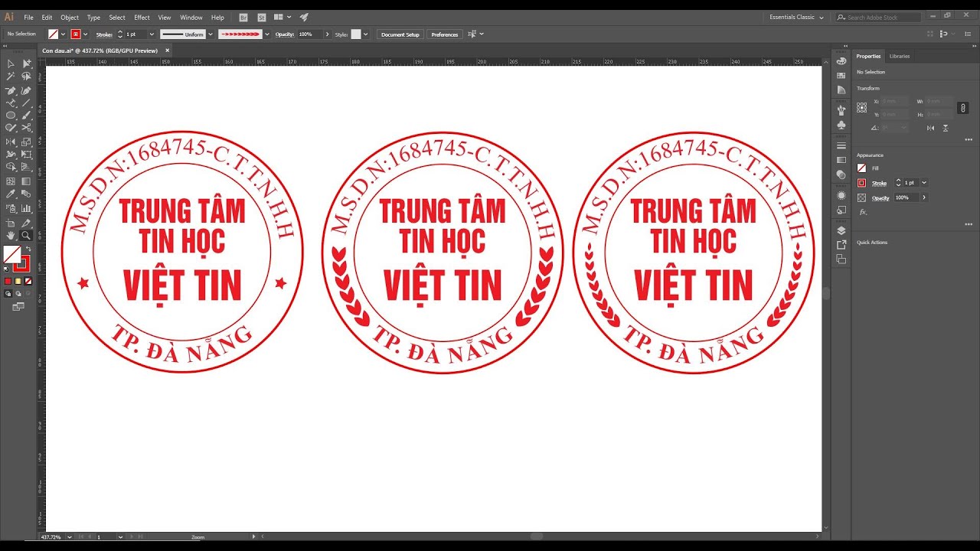Select the Scissors tool in the toolbar
980x551 pixels.
click(27, 128)
